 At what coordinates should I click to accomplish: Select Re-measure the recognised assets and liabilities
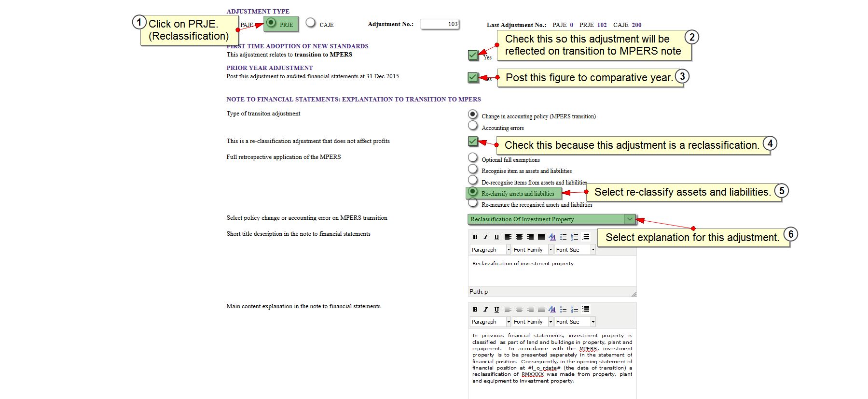click(x=473, y=202)
